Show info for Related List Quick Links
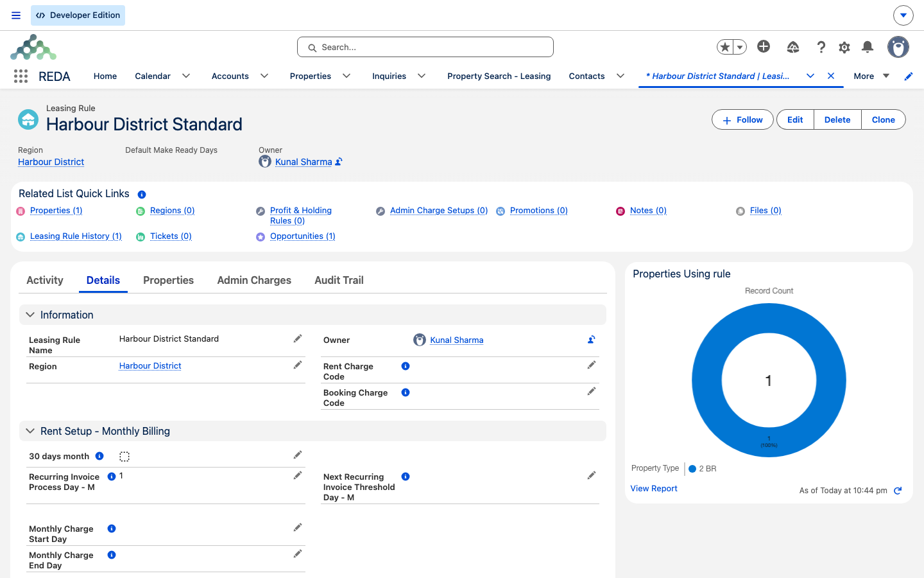Viewport: 924px width, 578px height. pyautogui.click(x=142, y=195)
